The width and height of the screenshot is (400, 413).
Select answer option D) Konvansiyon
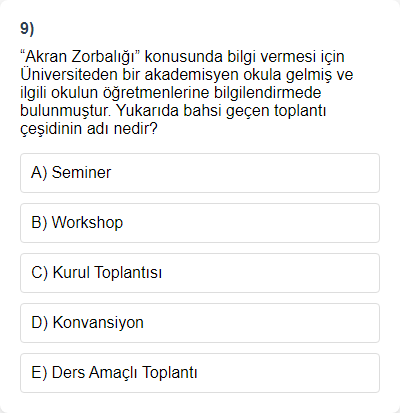(200, 323)
